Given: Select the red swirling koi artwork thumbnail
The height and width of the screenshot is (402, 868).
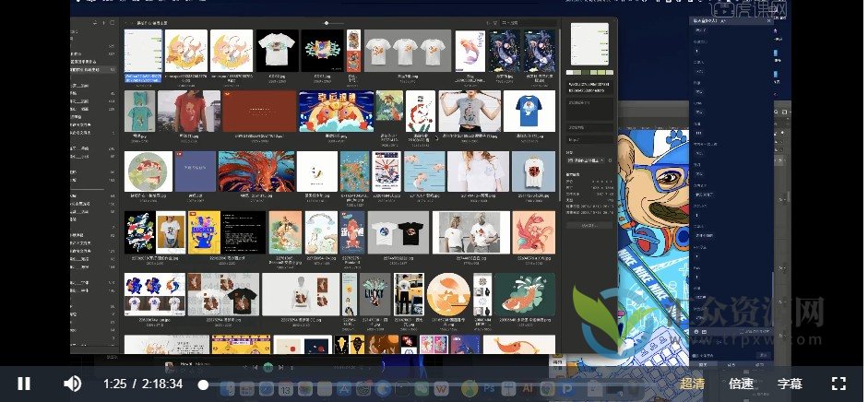Looking at the screenshot, I should pos(256,171).
